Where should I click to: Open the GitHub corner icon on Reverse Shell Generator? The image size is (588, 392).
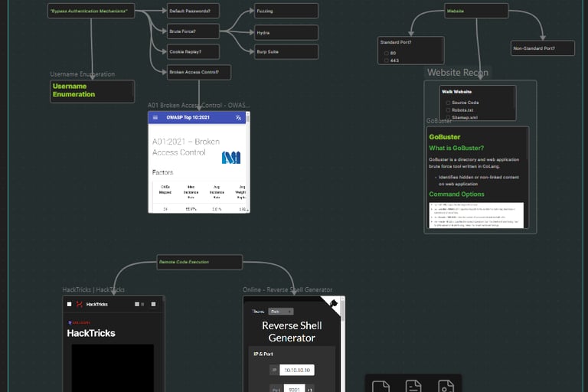pos(333,303)
